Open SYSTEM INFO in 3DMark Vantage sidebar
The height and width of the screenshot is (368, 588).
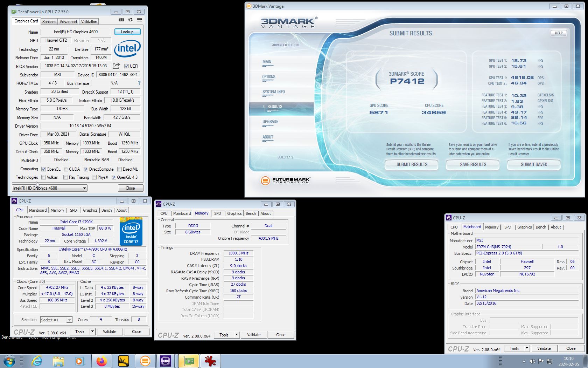point(273,92)
